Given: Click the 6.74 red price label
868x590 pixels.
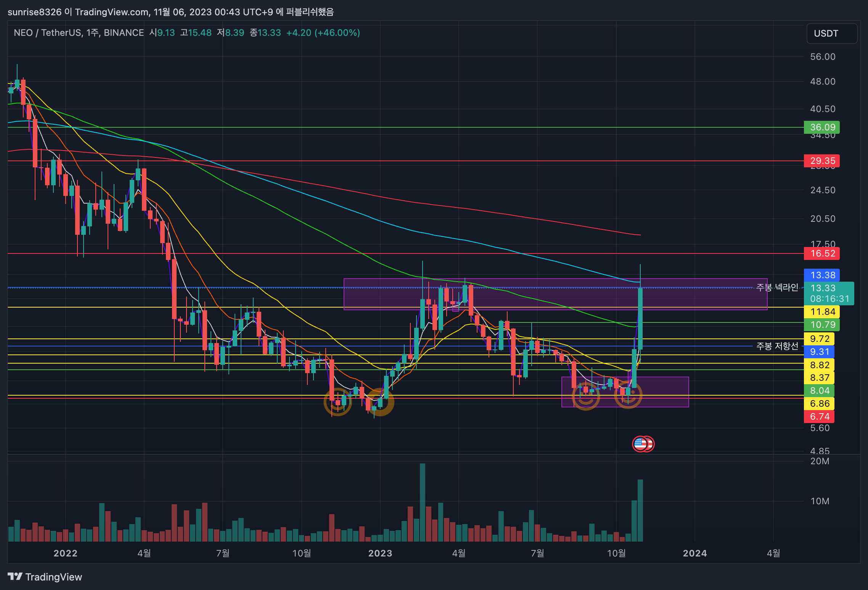Looking at the screenshot, I should 819,417.
